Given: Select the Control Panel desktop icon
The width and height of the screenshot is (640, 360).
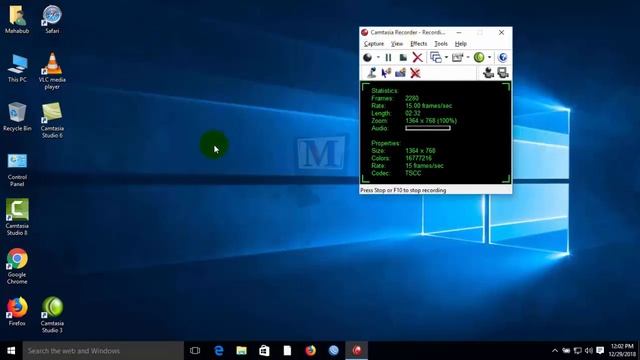Looking at the screenshot, I should pos(17,170).
